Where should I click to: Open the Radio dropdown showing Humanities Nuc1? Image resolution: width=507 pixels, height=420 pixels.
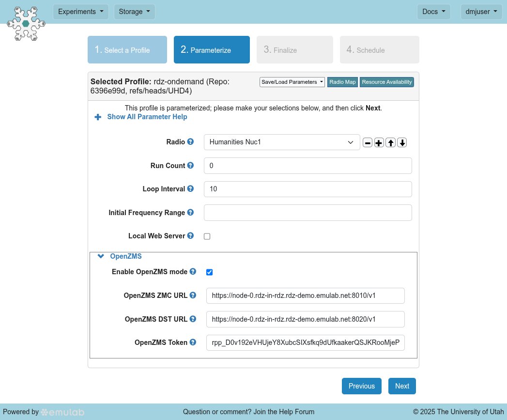(282, 142)
